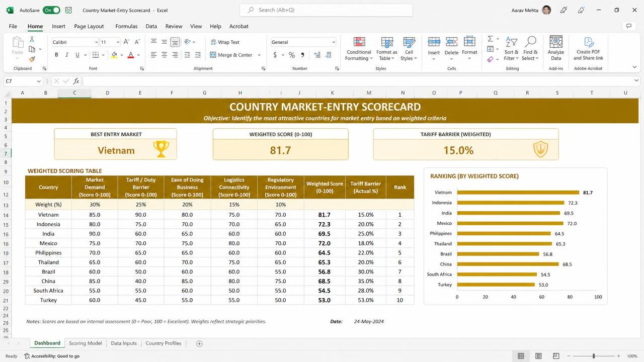
Task: Click Decrease Decimal icon
Action: pyautogui.click(x=329, y=55)
